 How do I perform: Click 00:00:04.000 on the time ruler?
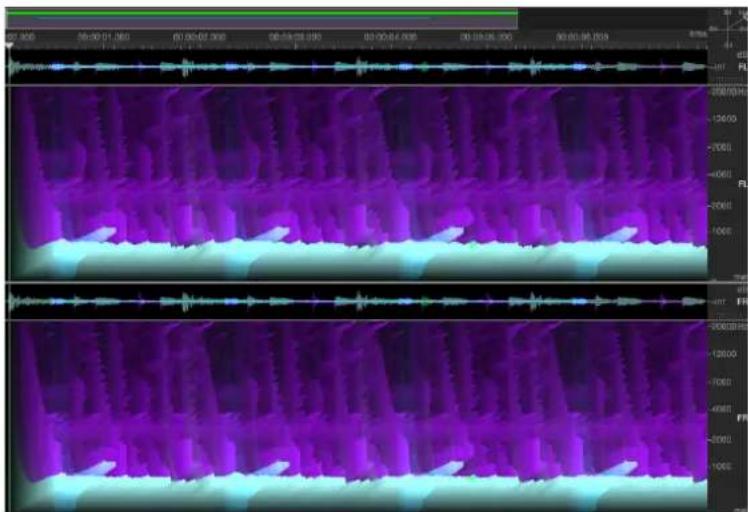tap(390, 37)
